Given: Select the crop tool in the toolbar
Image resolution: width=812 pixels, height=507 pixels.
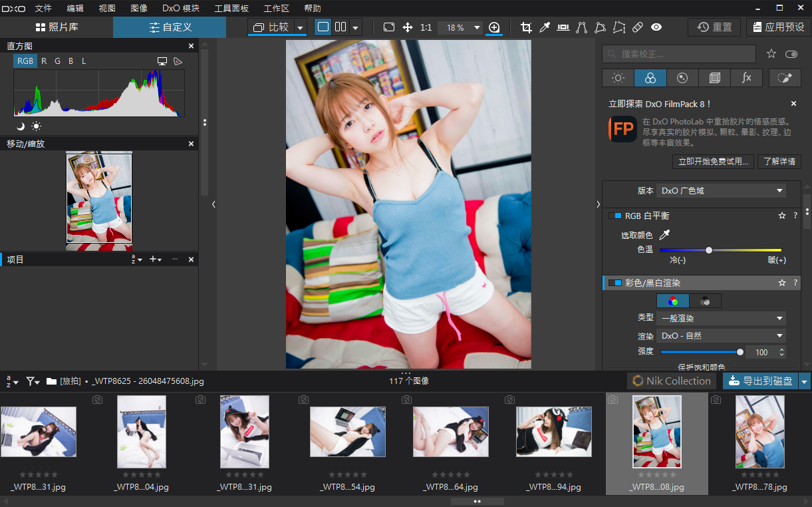Looking at the screenshot, I should [x=526, y=27].
